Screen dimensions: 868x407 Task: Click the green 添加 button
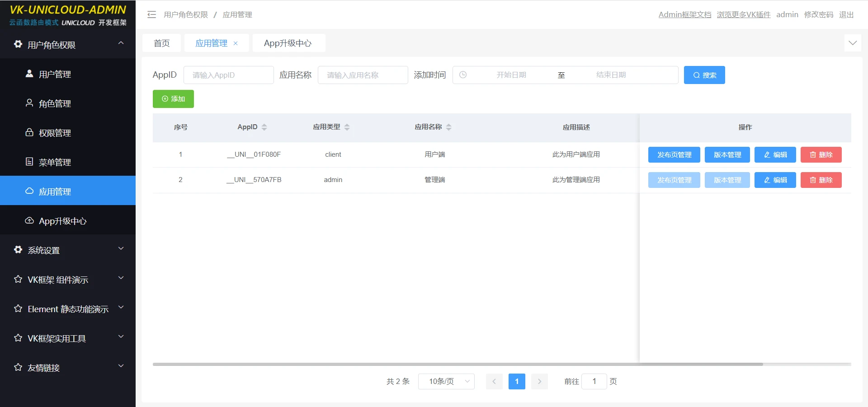(x=173, y=99)
